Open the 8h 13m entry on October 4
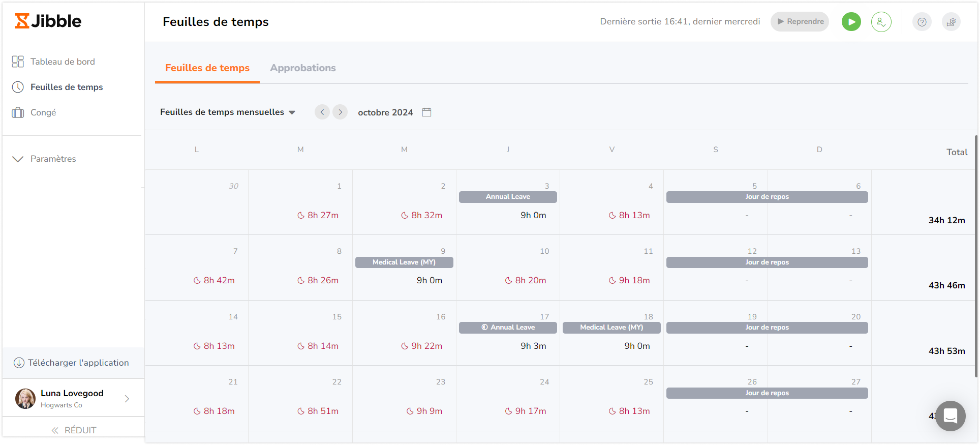The width and height of the screenshot is (980, 445). 629,215
